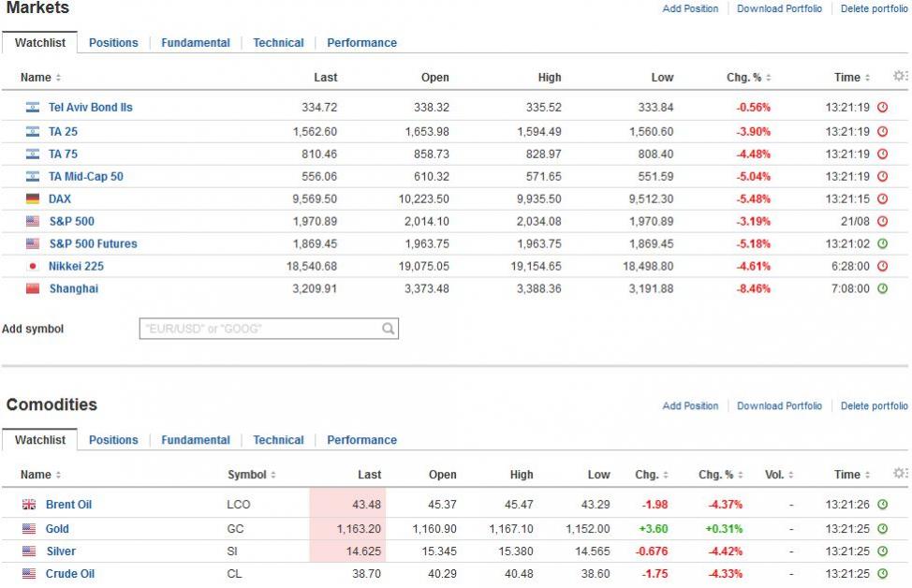Click the Israel flag next to TA 25

pyautogui.click(x=33, y=131)
